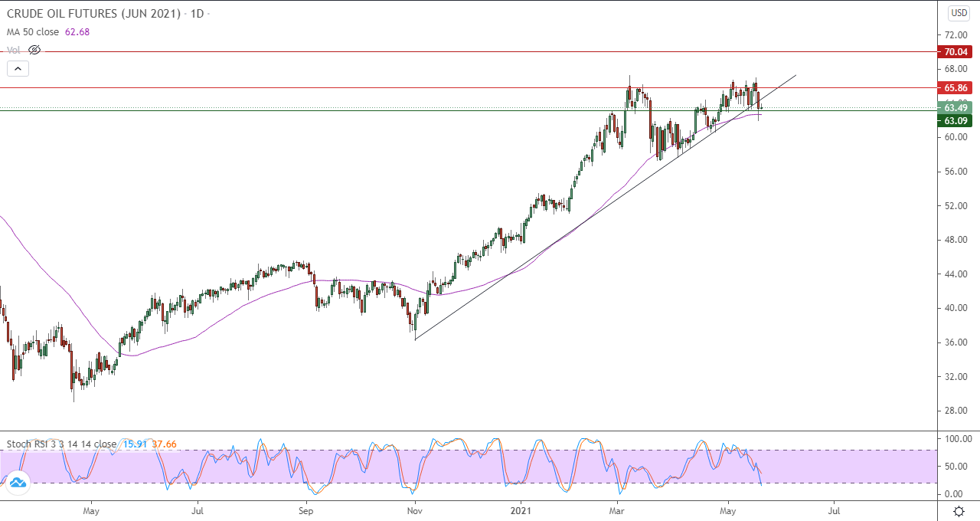
Task: Collapse the indicator legend with the chevron button
Action: 18,68
